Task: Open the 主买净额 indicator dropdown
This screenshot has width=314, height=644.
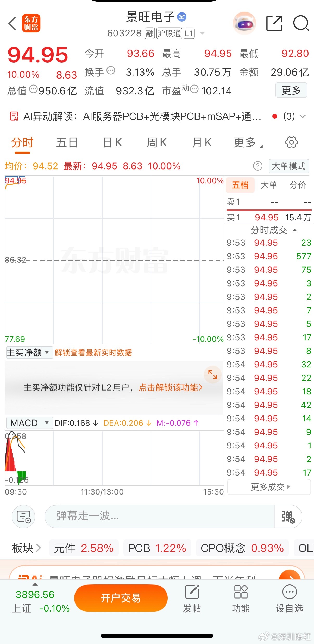Action: click(29, 353)
